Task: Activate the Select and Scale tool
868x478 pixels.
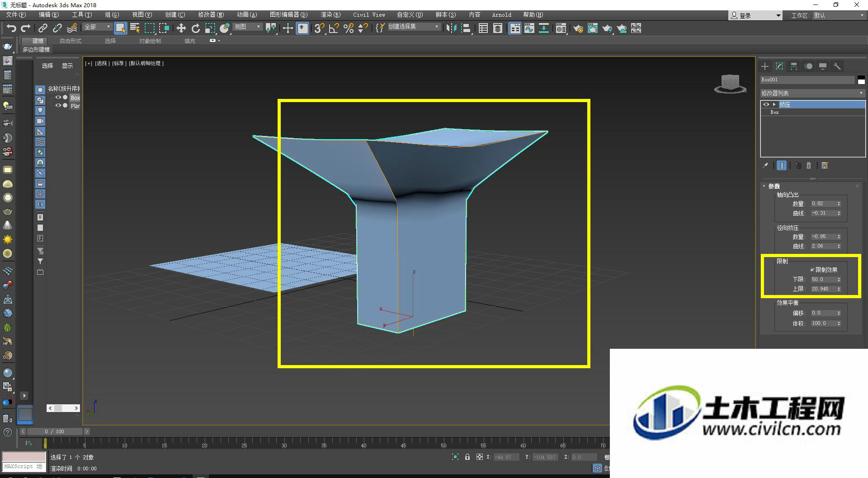Action: pos(210,28)
